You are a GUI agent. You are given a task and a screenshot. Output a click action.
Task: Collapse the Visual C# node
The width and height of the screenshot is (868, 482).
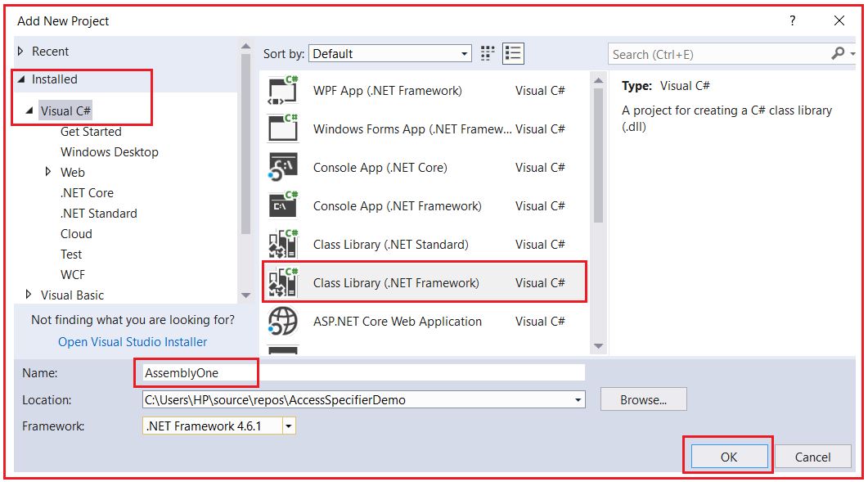point(29,110)
